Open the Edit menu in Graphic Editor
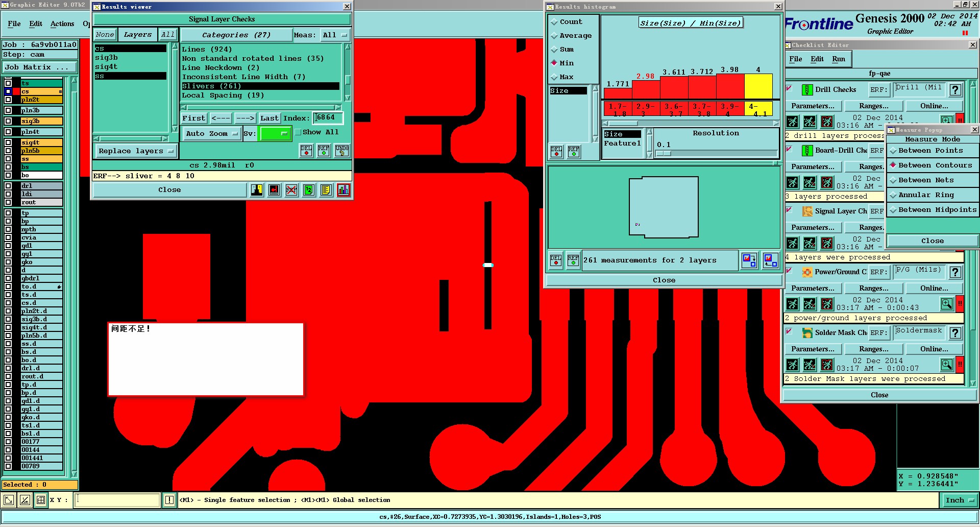The image size is (980, 527). coord(36,24)
